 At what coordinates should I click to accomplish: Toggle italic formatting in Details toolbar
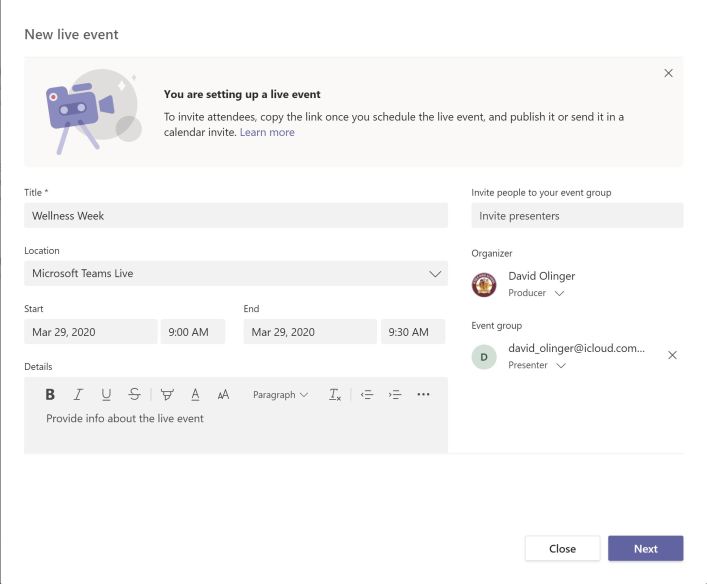[78, 395]
